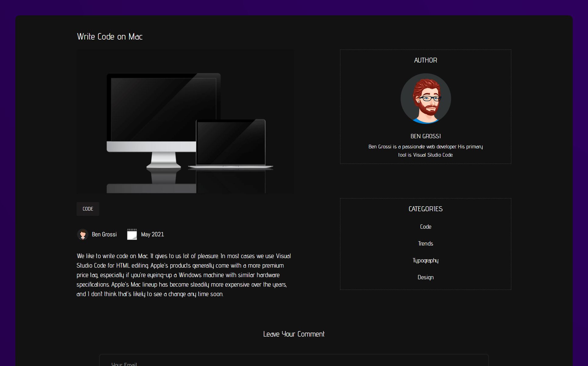Click the small author avatar icon
588x366 pixels.
coord(83,234)
